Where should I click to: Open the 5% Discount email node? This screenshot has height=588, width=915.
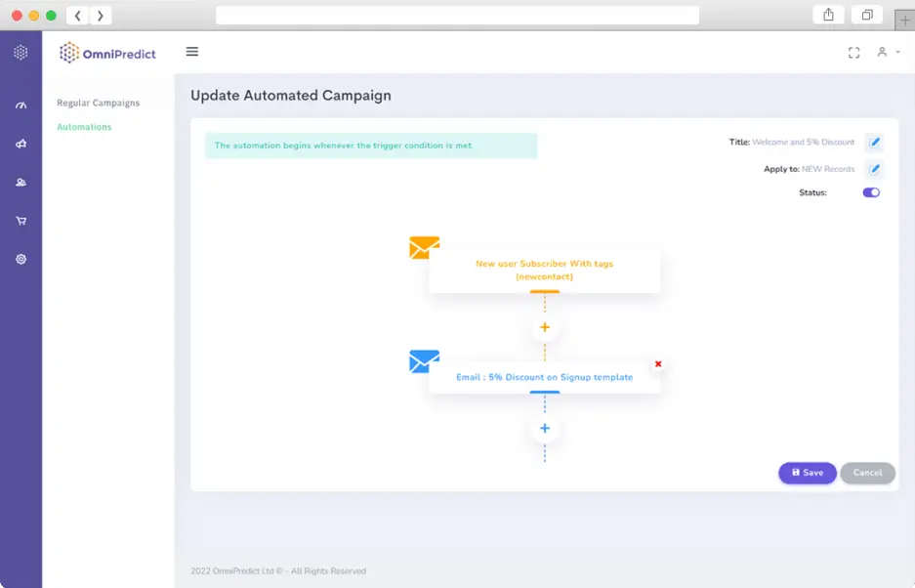(544, 377)
